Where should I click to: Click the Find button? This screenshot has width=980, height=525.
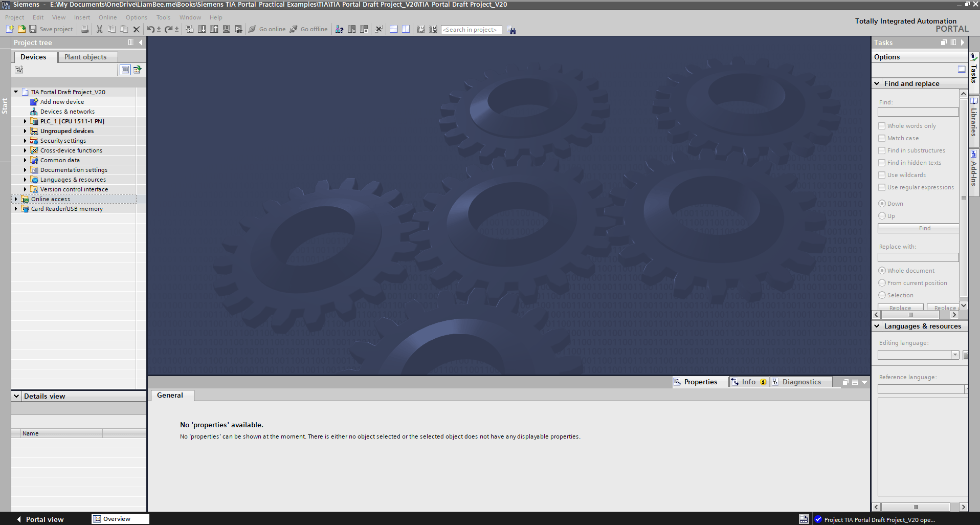pos(918,228)
